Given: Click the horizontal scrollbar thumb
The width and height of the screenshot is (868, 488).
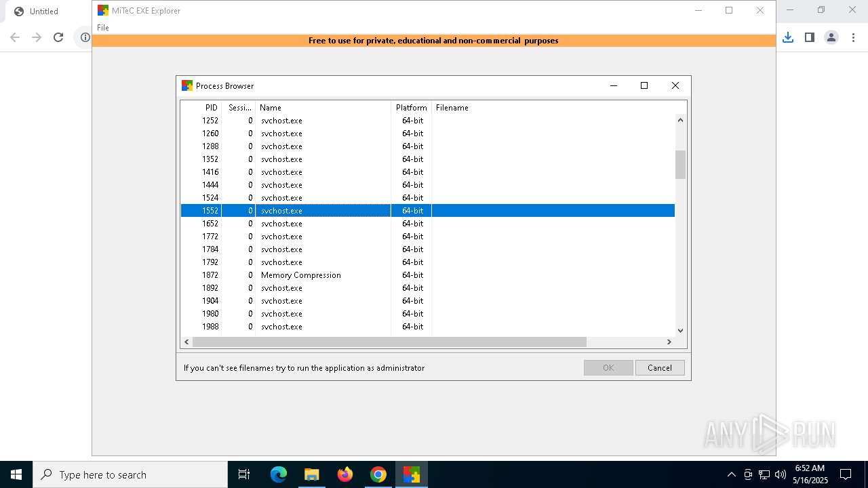Looking at the screenshot, I should click(x=389, y=342).
